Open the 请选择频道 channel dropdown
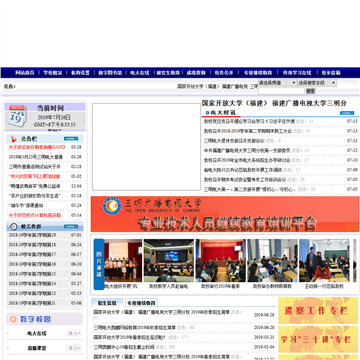360x360 pixels. (277, 83)
